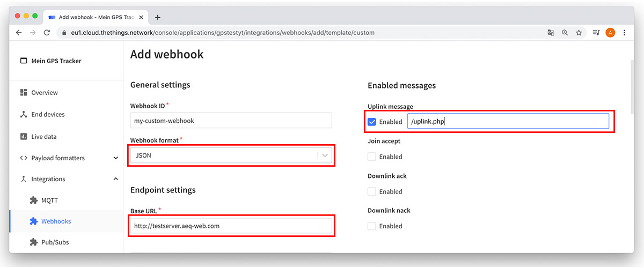Click the Base URL input field

click(x=231, y=226)
